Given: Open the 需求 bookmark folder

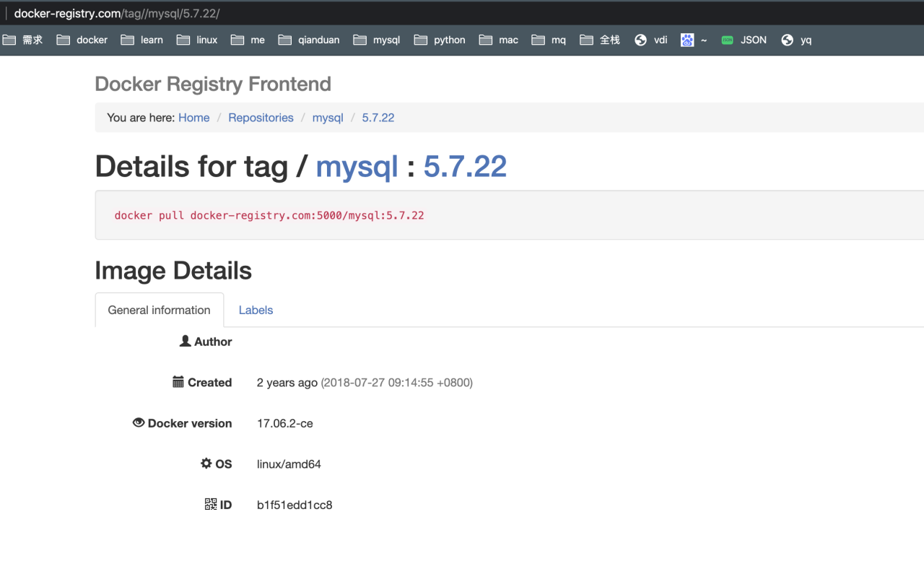Looking at the screenshot, I should point(23,40).
